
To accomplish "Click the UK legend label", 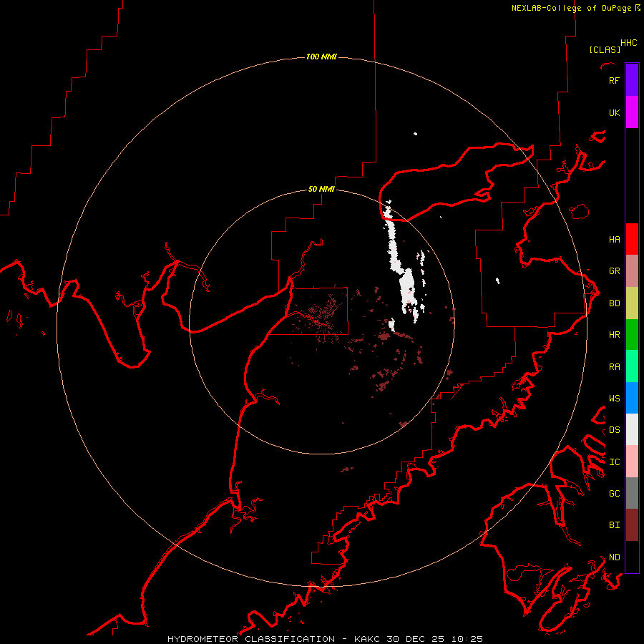I will pyautogui.click(x=614, y=112).
